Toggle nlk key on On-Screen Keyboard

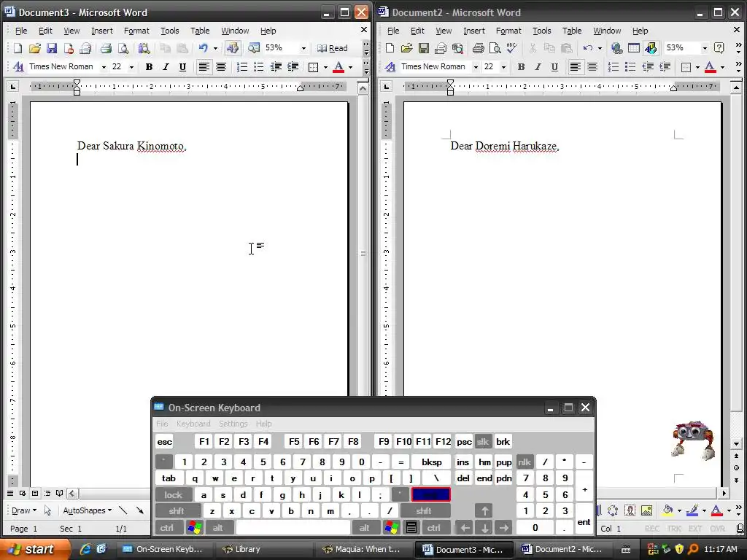[525, 462]
